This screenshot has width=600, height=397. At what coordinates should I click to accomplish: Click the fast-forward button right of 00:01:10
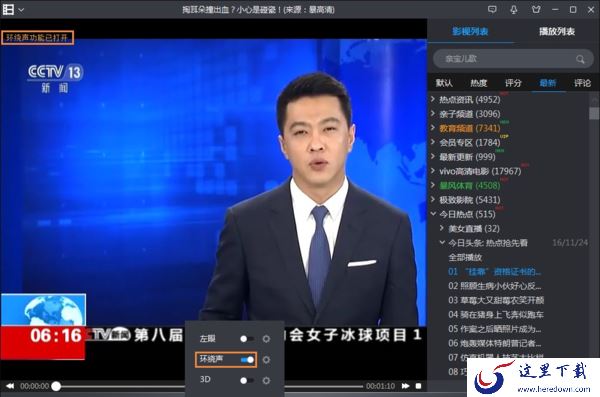coord(405,386)
